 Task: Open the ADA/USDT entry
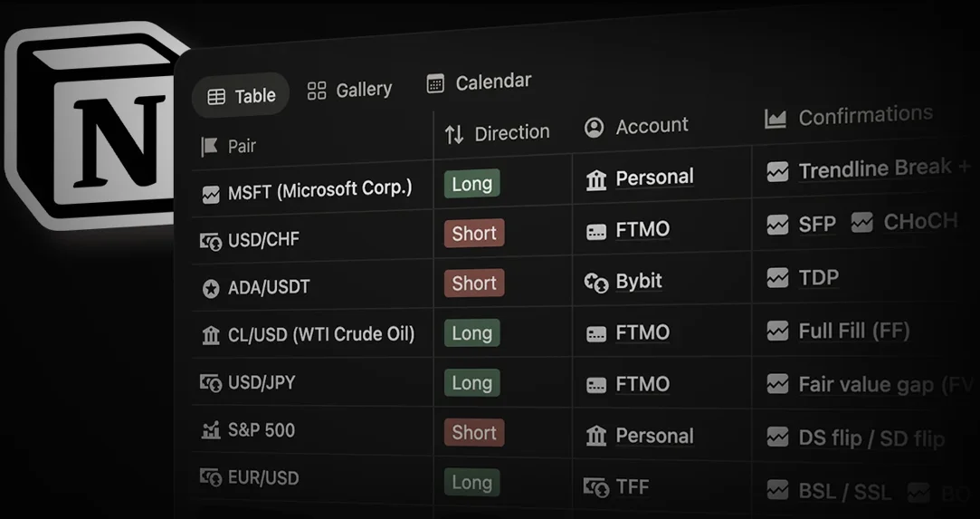click(x=269, y=287)
